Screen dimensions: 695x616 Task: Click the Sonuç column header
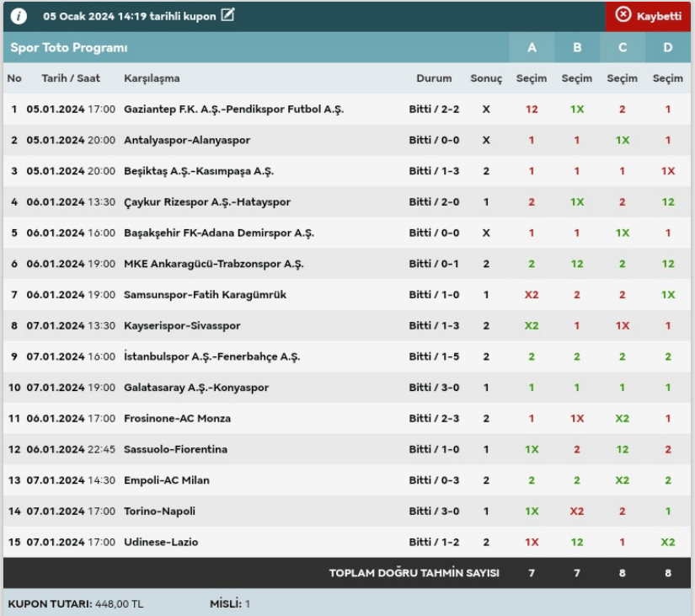tap(486, 78)
